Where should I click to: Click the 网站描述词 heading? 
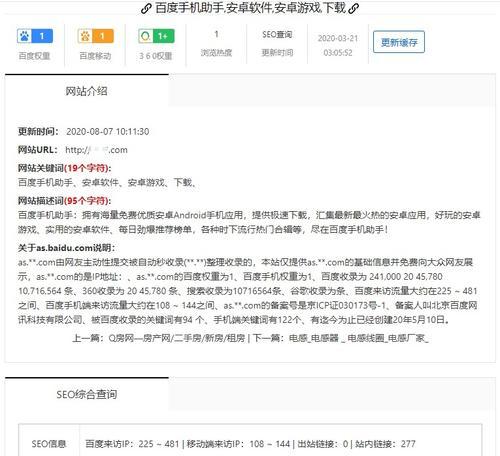(65, 201)
